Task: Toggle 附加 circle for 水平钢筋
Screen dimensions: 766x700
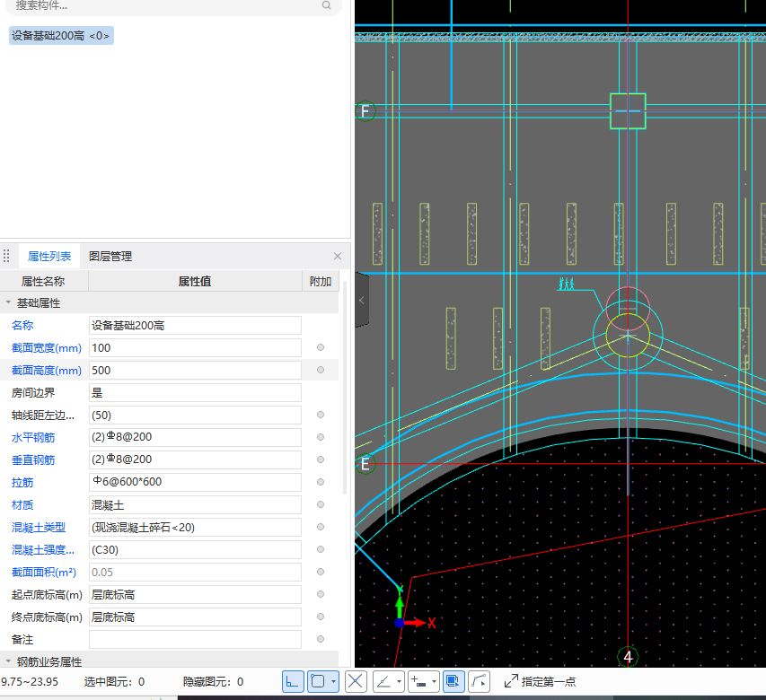Action: (321, 437)
